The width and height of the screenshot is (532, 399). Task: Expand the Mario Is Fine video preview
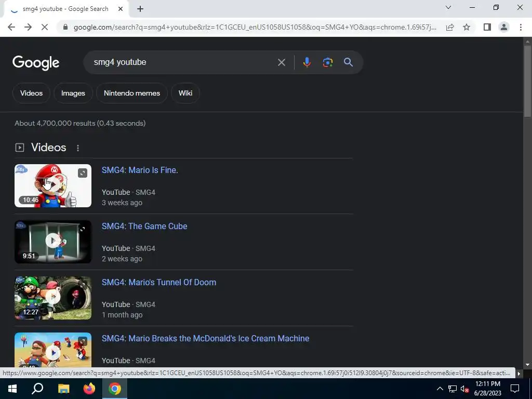[x=83, y=173]
